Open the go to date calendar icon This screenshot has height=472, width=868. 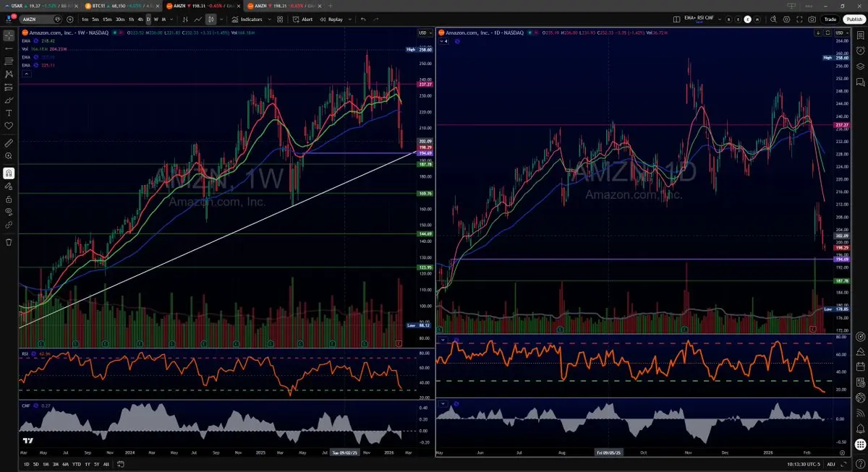pos(121,464)
